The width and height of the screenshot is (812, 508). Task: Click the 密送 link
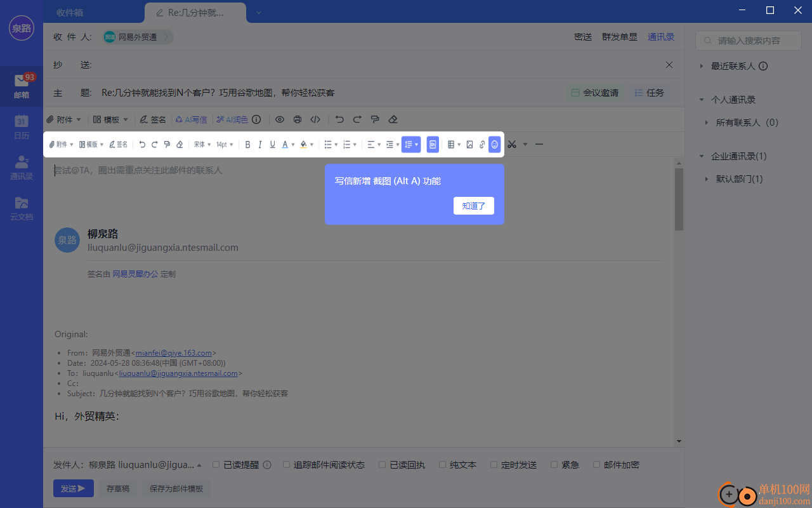coord(583,37)
